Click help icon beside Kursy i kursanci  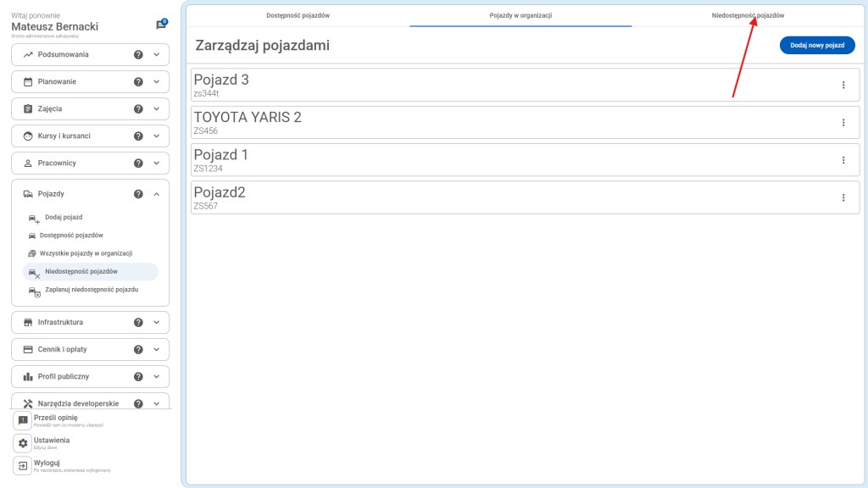pos(138,136)
